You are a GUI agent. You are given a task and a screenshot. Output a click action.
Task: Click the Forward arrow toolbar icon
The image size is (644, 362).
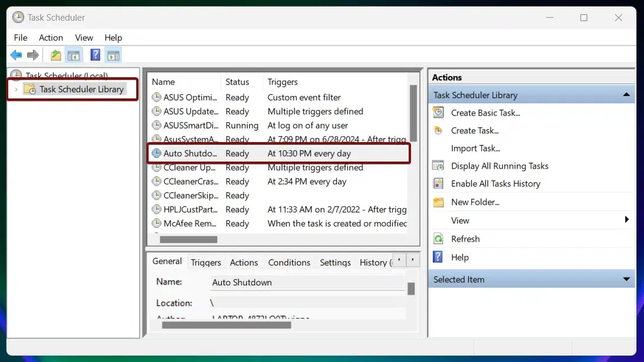33,55
